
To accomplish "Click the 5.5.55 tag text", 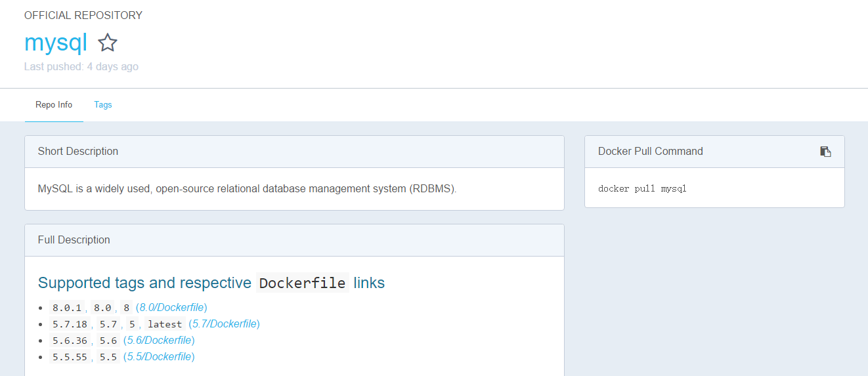I will (x=70, y=357).
